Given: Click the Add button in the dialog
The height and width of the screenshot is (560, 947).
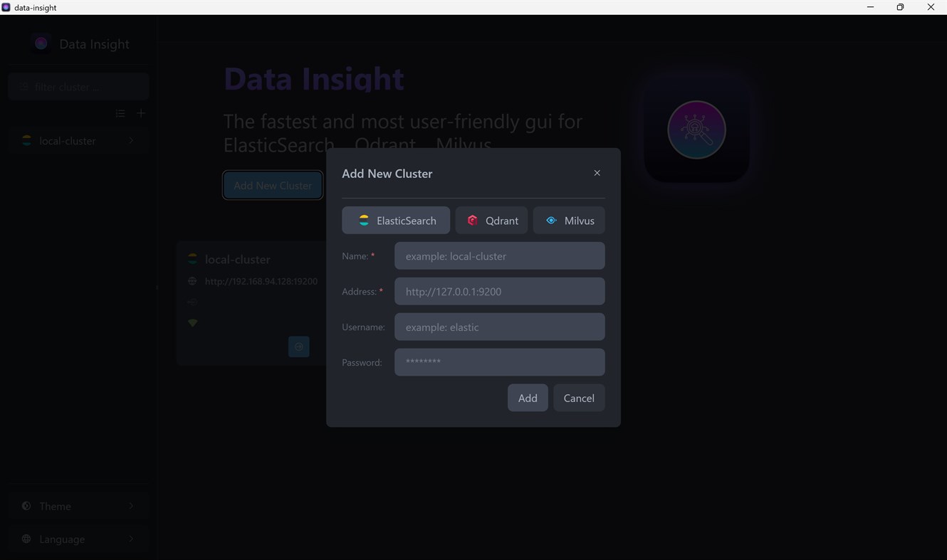Looking at the screenshot, I should point(528,398).
